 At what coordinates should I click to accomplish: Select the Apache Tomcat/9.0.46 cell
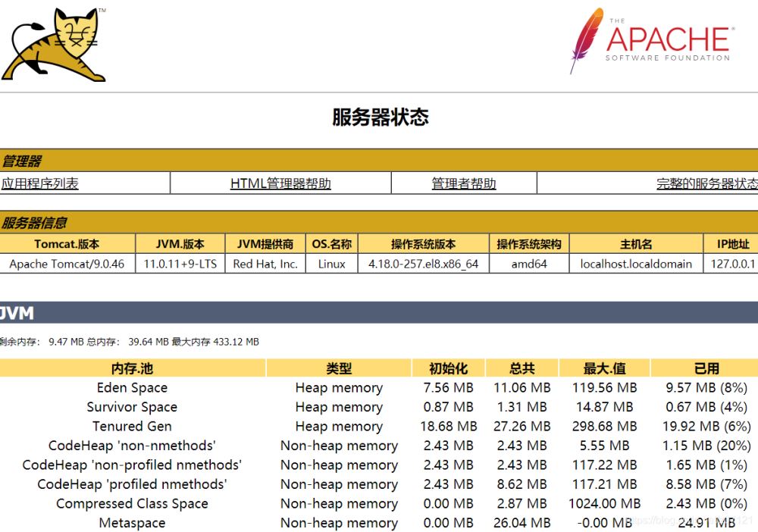click(67, 264)
